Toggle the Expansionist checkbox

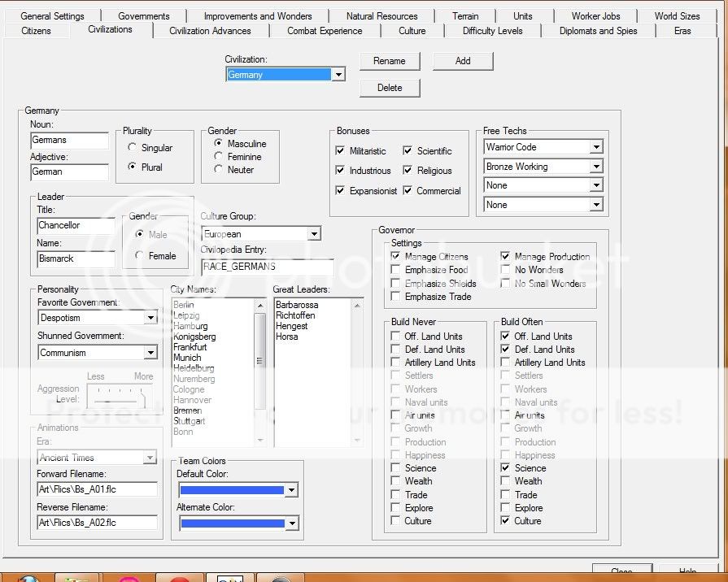point(340,191)
